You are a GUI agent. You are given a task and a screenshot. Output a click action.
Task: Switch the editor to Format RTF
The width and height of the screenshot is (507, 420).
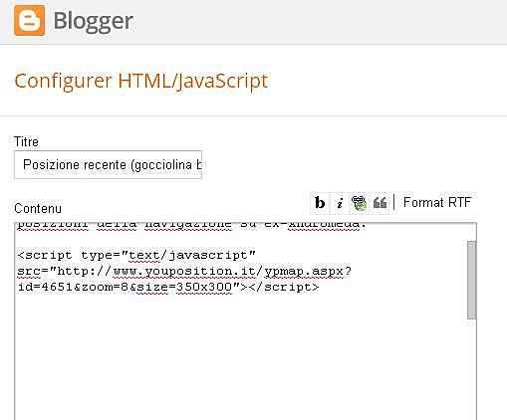point(437,202)
